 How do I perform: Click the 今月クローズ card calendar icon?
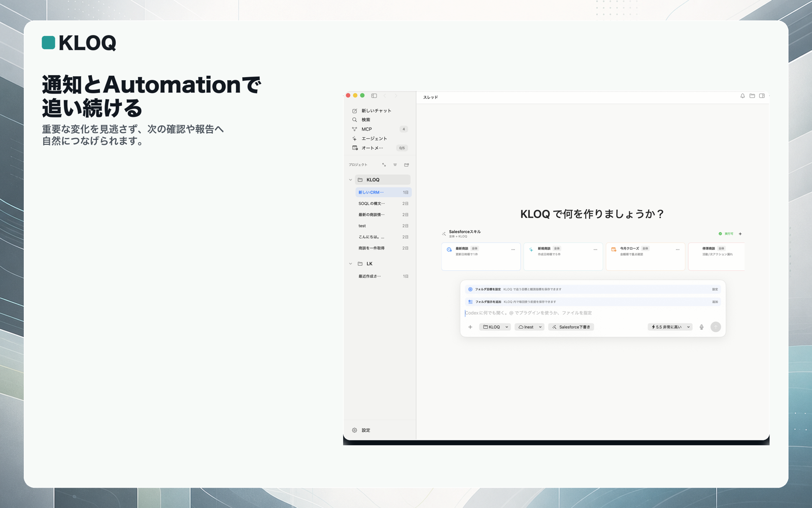tap(614, 249)
